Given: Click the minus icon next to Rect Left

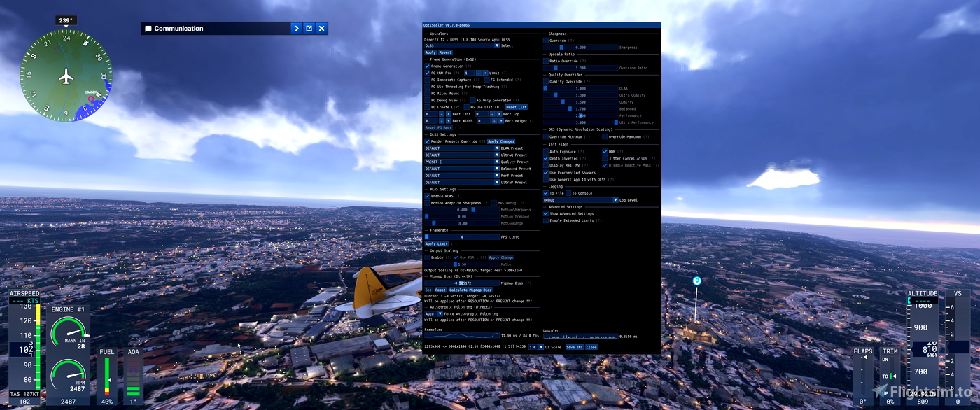Looking at the screenshot, I should (441, 114).
